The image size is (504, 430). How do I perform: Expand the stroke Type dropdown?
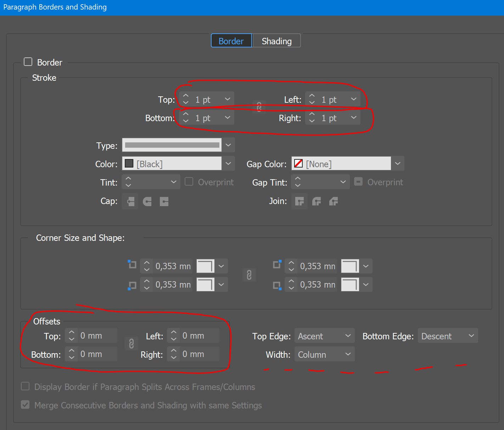point(228,145)
